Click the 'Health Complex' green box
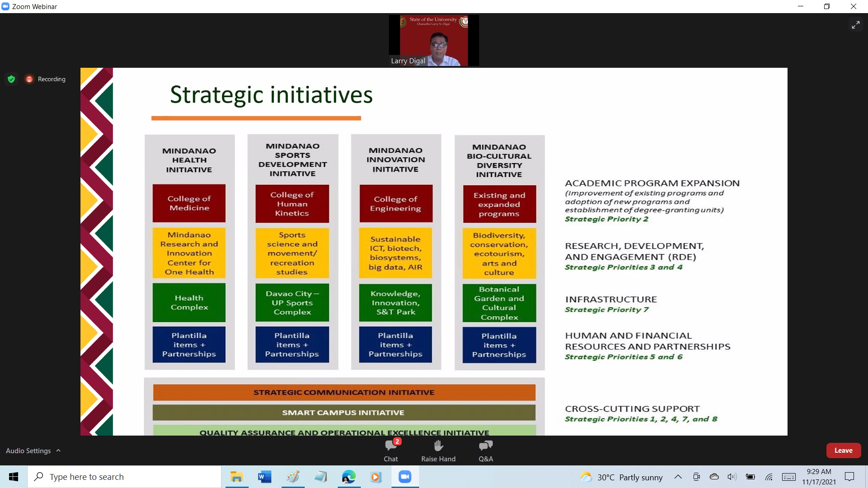The width and height of the screenshot is (868, 488). 189,302
